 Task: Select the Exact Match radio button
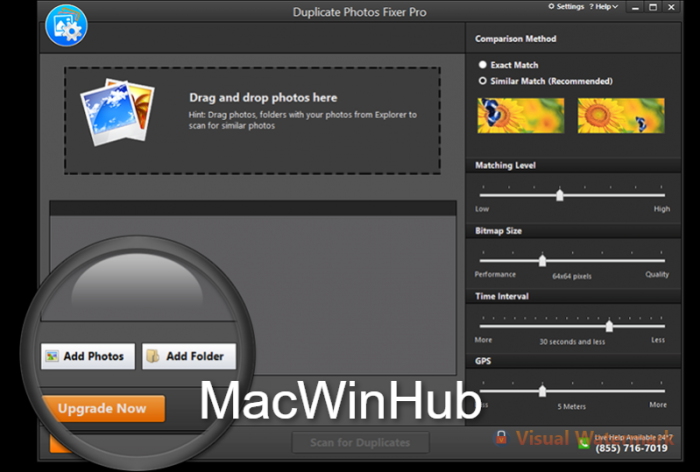point(482,65)
